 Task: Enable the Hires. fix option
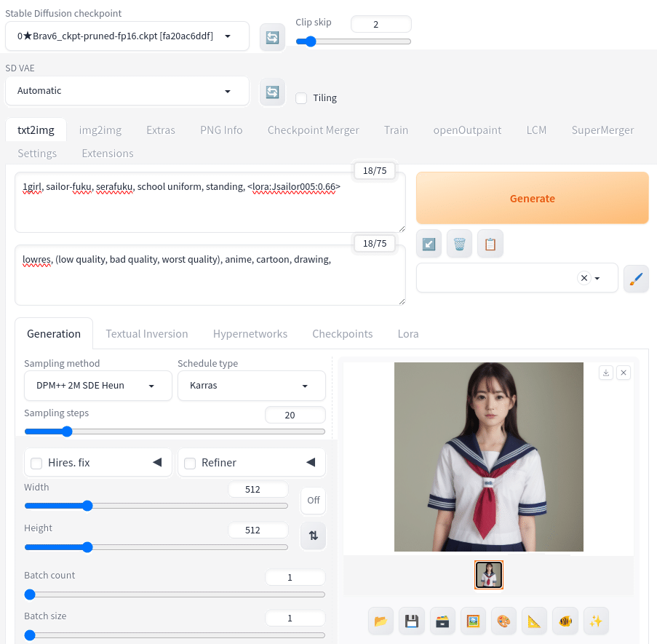click(36, 463)
